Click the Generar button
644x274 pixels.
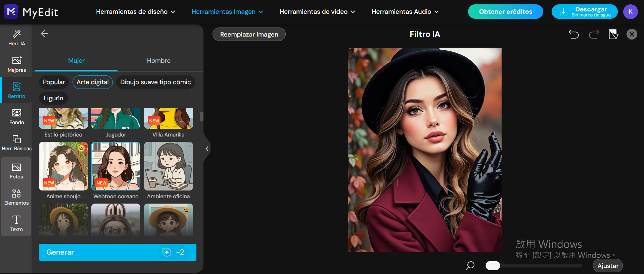pyautogui.click(x=118, y=252)
